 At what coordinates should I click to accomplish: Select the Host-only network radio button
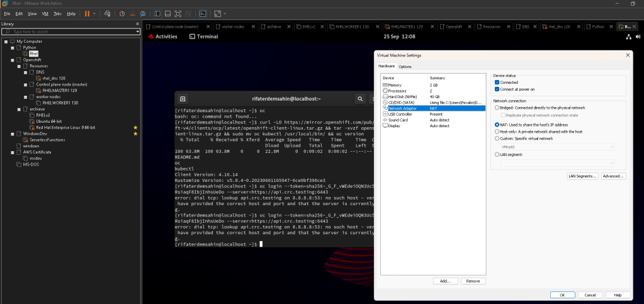(x=497, y=132)
